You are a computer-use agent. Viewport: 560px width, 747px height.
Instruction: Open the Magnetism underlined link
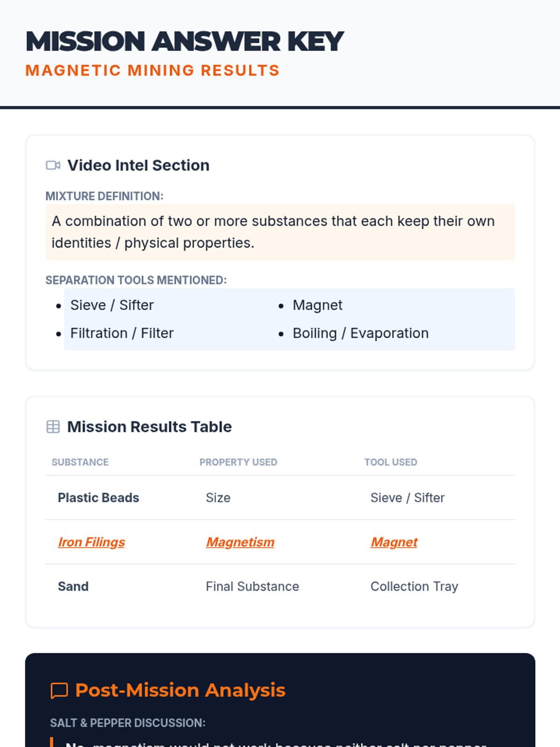pos(240,542)
